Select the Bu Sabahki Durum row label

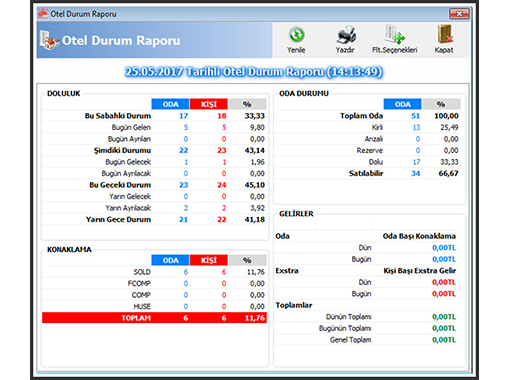click(x=118, y=116)
